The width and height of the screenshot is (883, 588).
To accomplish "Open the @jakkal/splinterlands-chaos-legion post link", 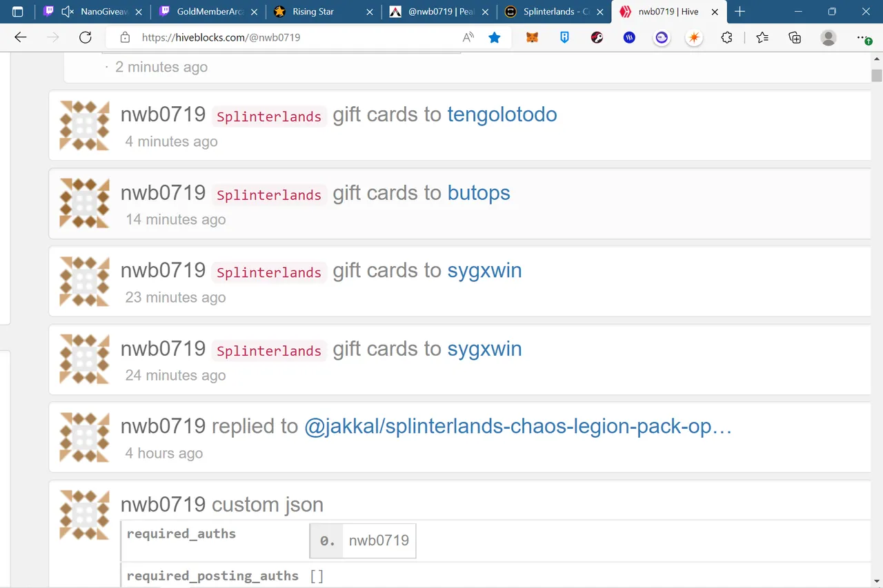I will pyautogui.click(x=518, y=427).
